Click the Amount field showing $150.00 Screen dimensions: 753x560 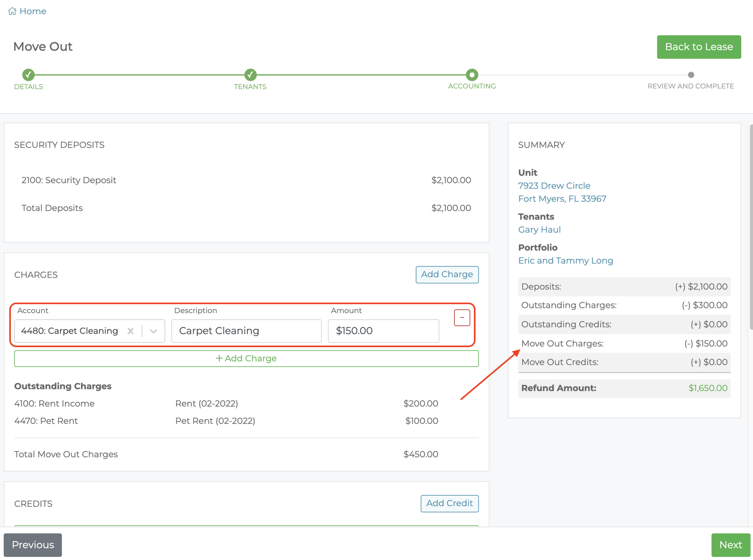coord(383,331)
